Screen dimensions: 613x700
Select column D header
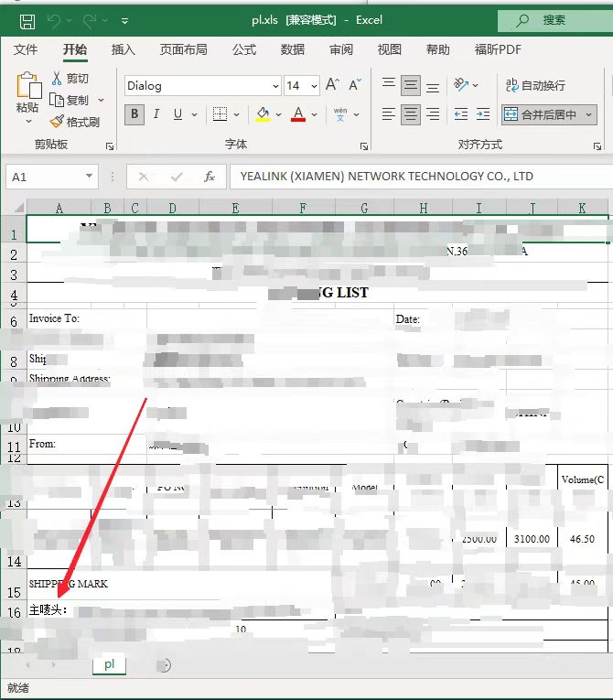click(172, 208)
